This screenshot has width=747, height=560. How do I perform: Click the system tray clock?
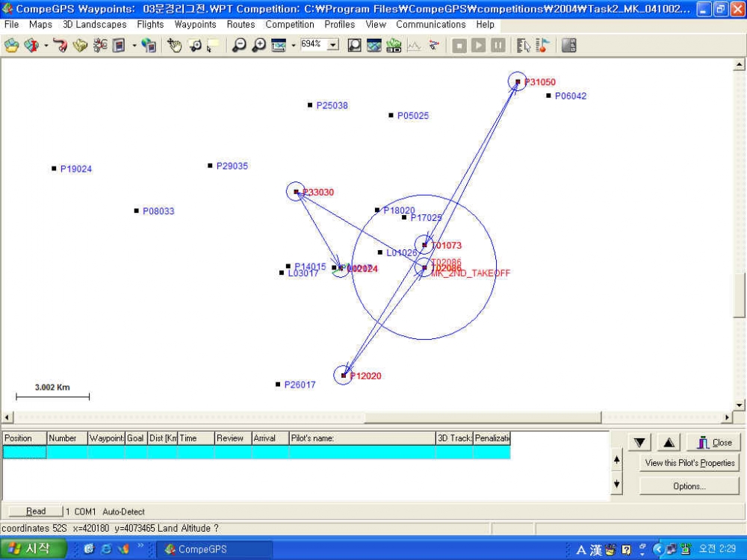(717, 549)
